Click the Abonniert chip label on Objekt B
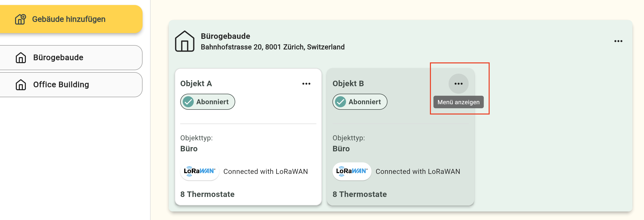The height and width of the screenshot is (220, 644). (364, 102)
